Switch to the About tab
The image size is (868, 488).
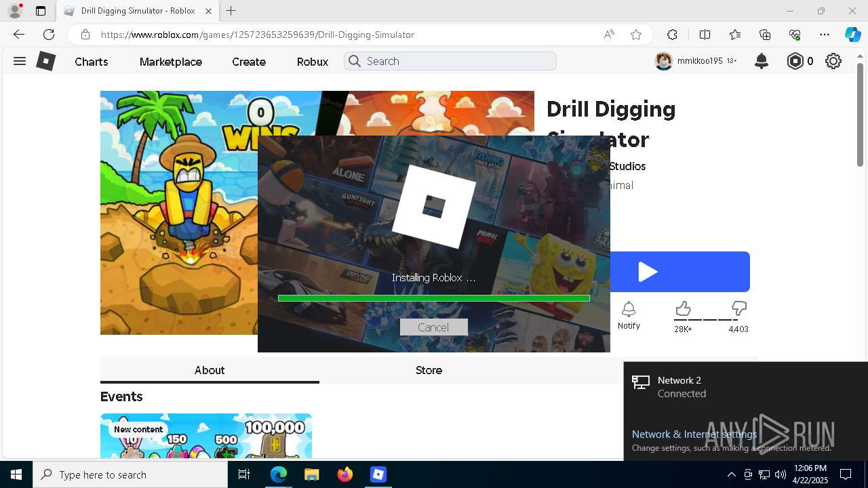[210, 370]
